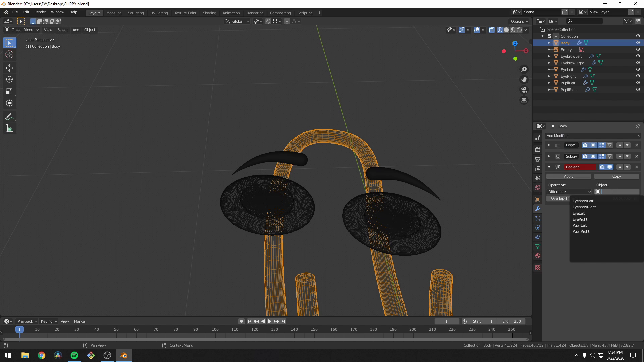Viewport: 644px width, 362px height.
Task: Select the Move tool in the toolbar
Action: 9,68
